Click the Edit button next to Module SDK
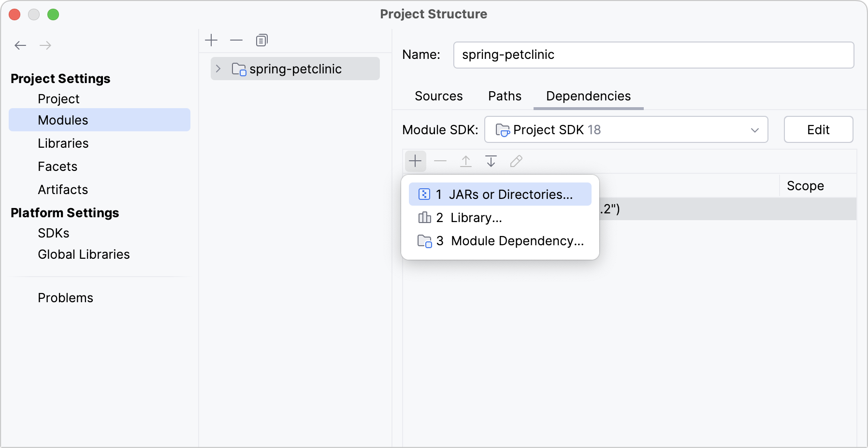This screenshot has height=448, width=868. 818,129
